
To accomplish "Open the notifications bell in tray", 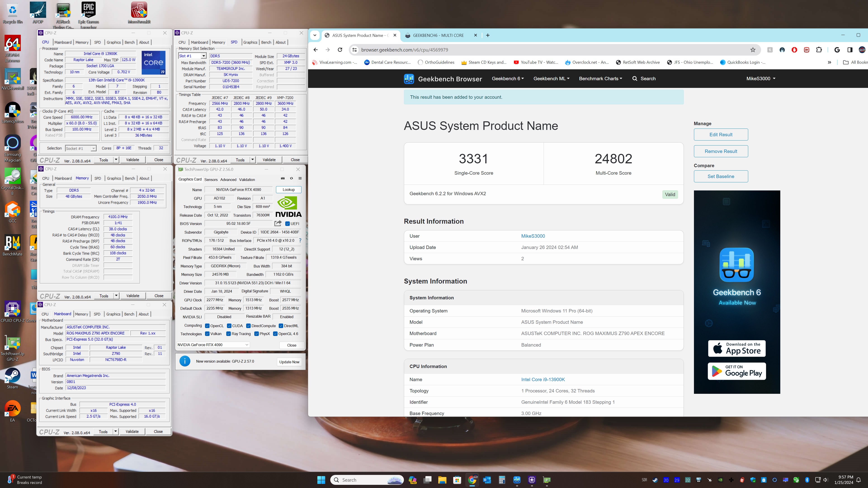I will [859, 480].
